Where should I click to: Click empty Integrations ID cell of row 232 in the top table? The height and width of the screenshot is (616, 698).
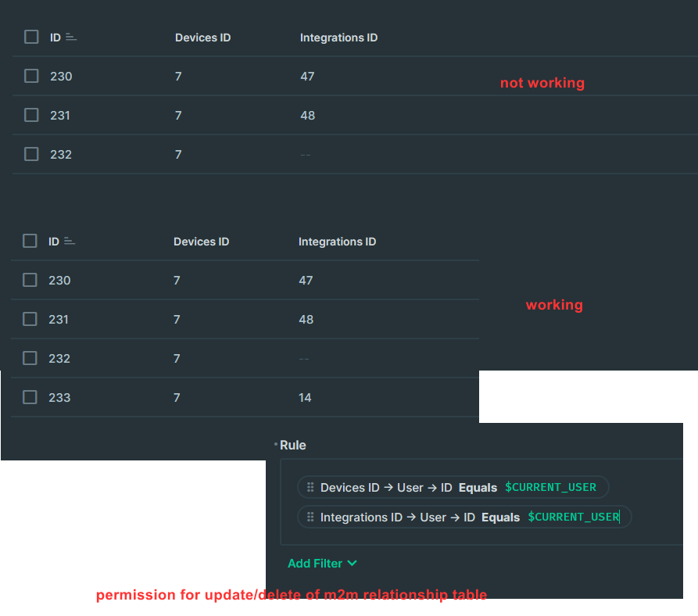click(x=306, y=155)
